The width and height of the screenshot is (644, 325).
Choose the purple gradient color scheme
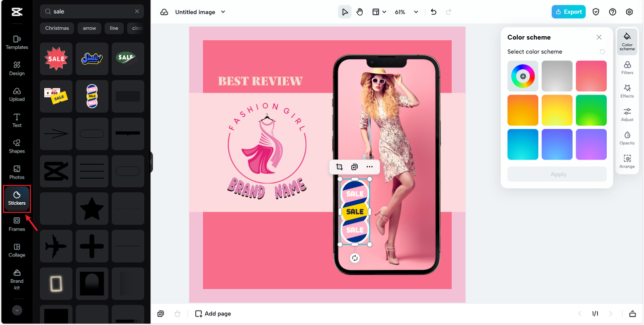591,144
